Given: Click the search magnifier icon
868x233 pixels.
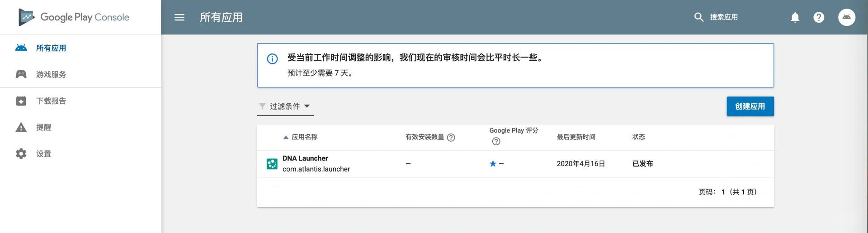Looking at the screenshot, I should 698,17.
